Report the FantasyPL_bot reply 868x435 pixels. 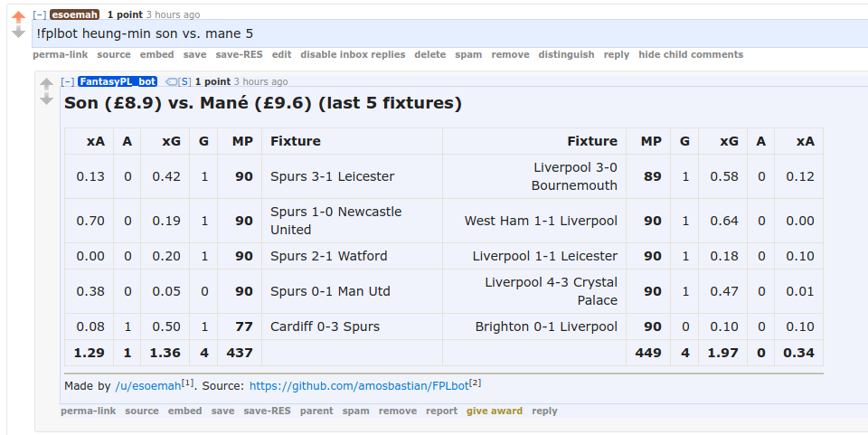click(442, 411)
